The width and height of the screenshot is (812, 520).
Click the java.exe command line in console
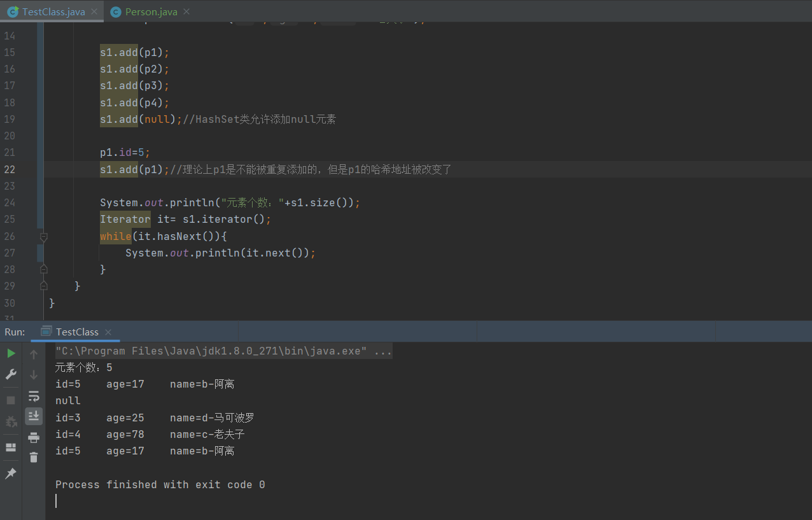click(x=223, y=351)
